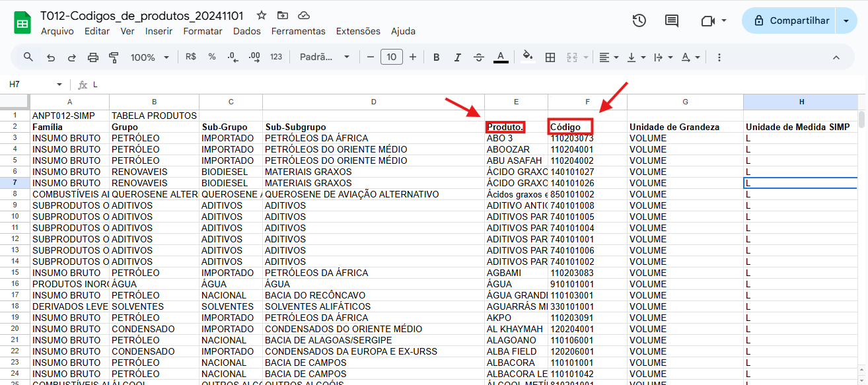Select the cell 'ABU ASAFAH'

516,160
